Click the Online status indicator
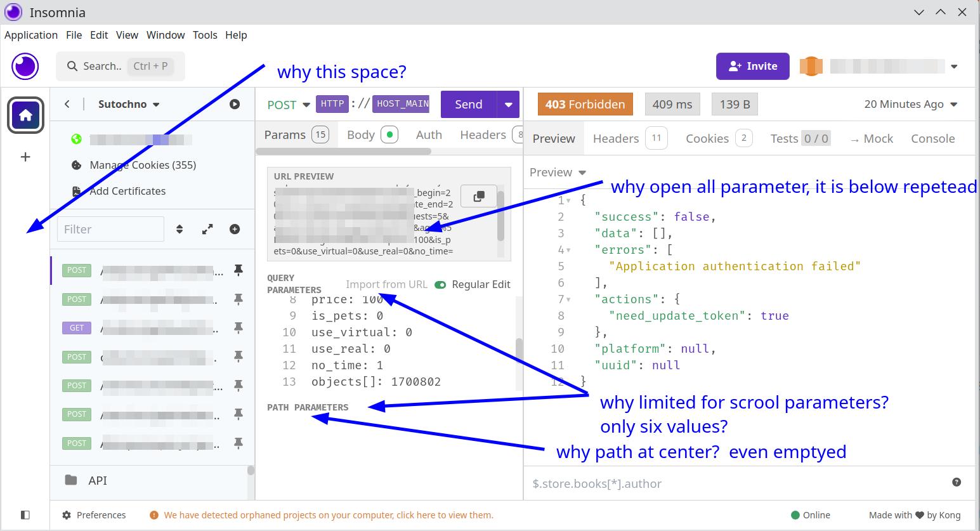The image size is (980, 531). (x=811, y=515)
